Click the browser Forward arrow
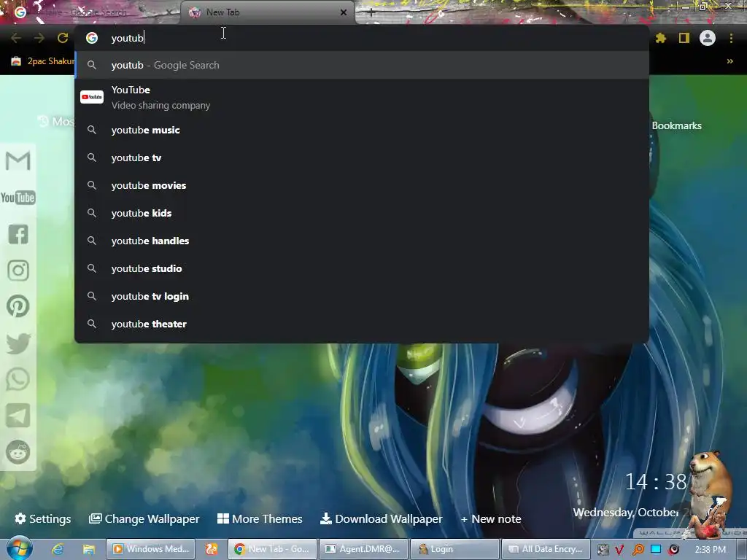Viewport: 747px width, 560px height. [39, 38]
